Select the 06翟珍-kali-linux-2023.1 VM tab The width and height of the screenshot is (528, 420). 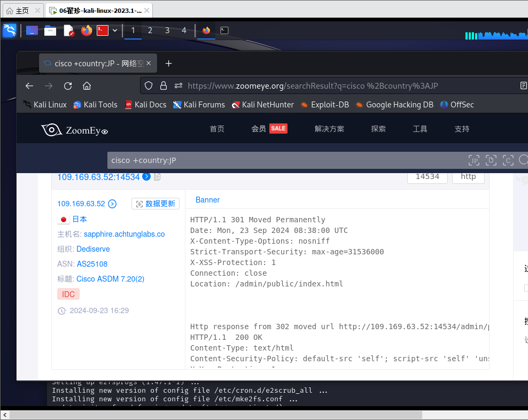pyautogui.click(x=100, y=11)
